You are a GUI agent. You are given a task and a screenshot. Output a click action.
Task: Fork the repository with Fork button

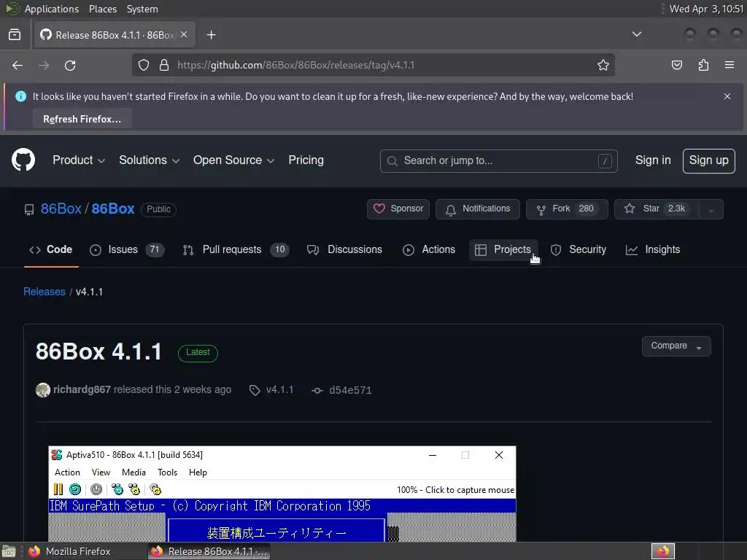(x=567, y=209)
